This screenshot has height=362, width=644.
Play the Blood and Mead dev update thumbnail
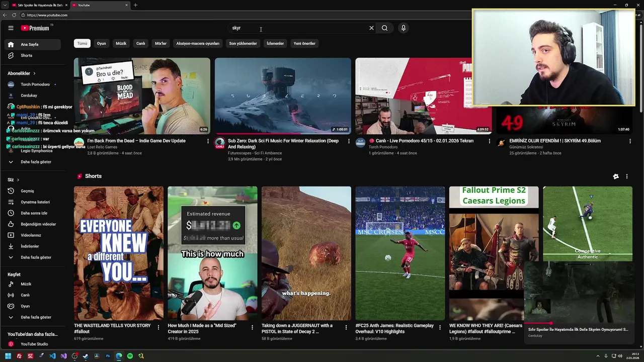pos(142,96)
